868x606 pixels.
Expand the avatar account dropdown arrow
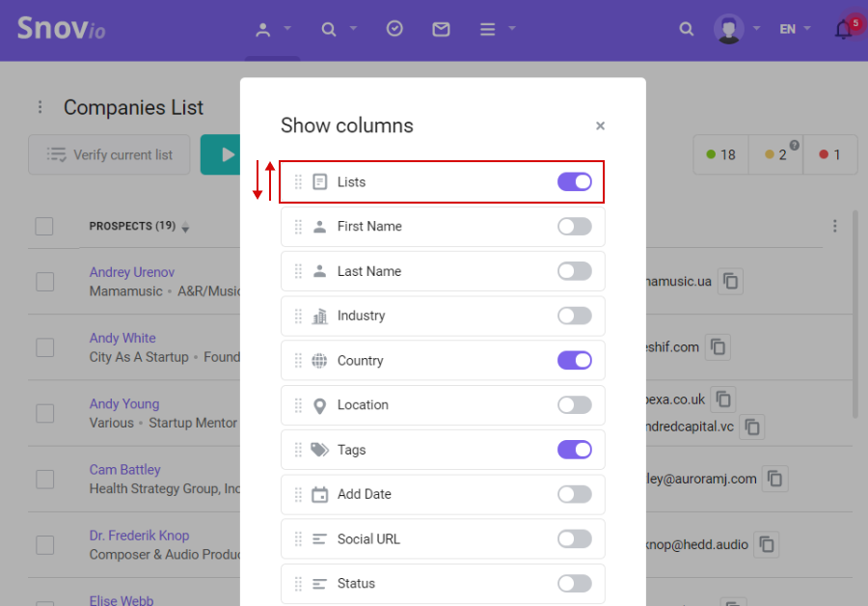[757, 28]
